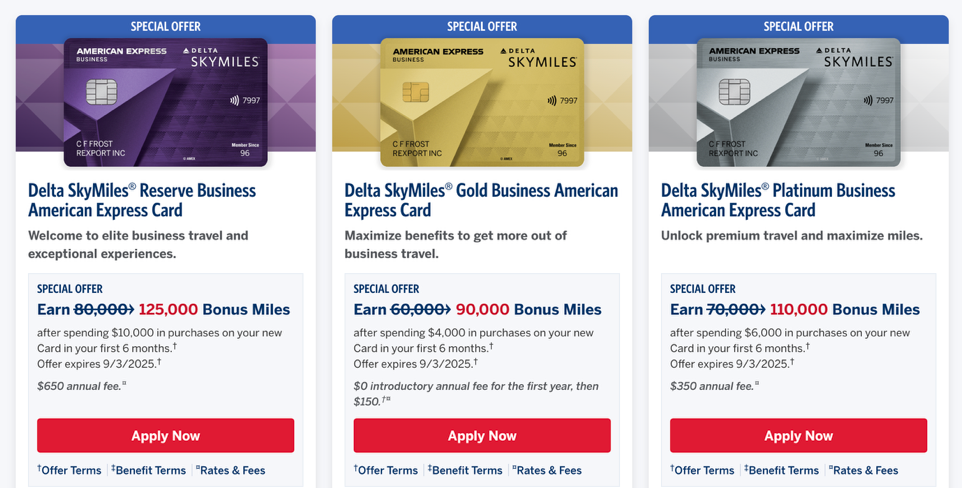Open Benefit Terms under the Gold card

pos(465,470)
